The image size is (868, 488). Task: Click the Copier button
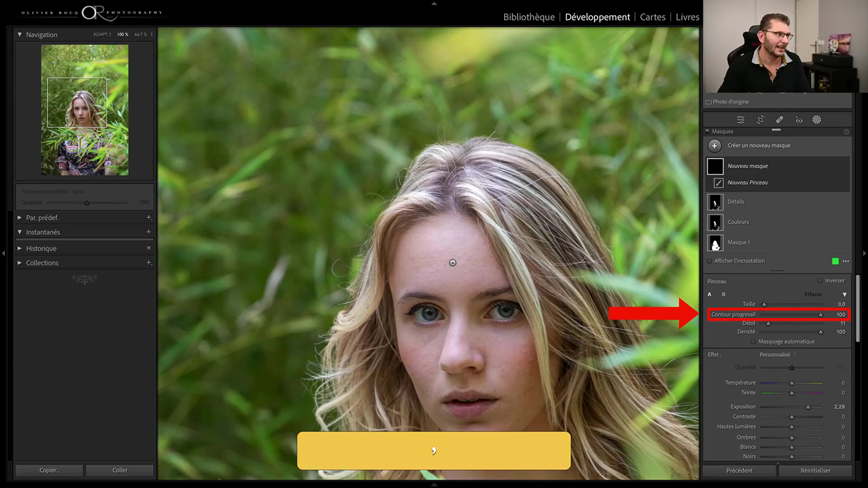point(49,470)
